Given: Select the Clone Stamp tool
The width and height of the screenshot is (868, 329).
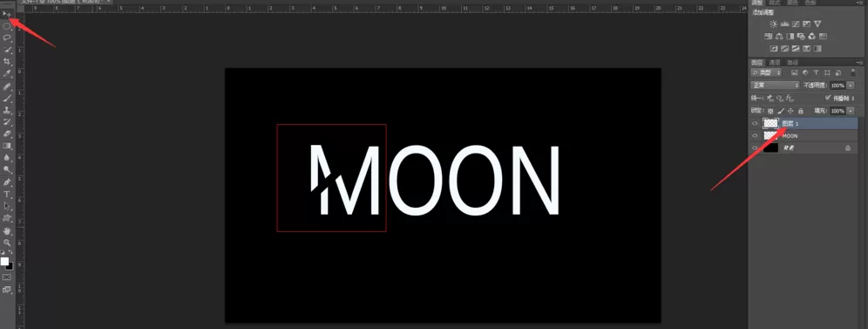Looking at the screenshot, I should 7,110.
